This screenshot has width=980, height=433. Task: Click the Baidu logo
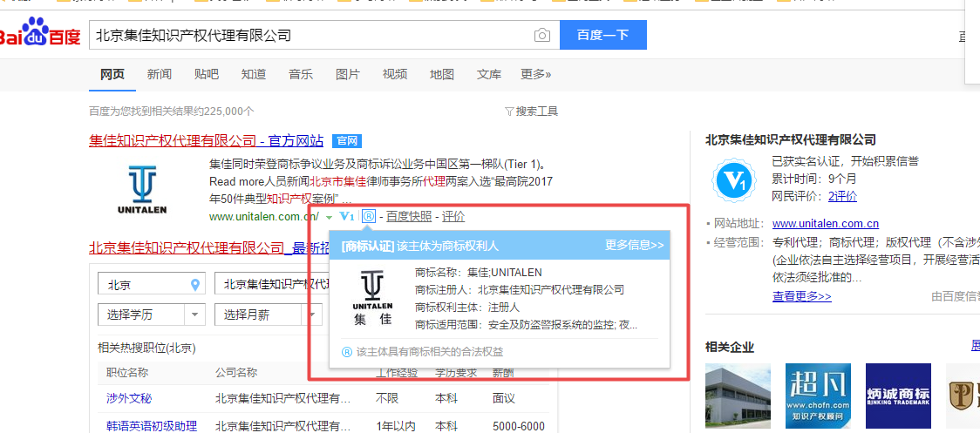coord(40,32)
